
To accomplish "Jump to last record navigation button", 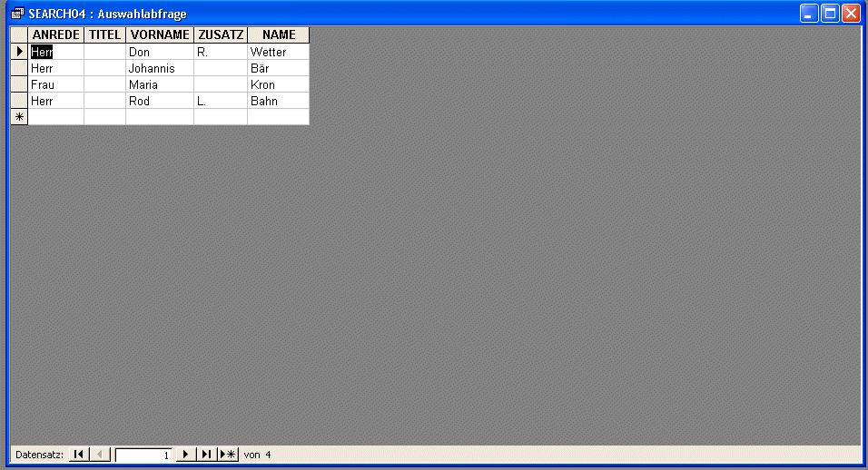I will point(206,455).
